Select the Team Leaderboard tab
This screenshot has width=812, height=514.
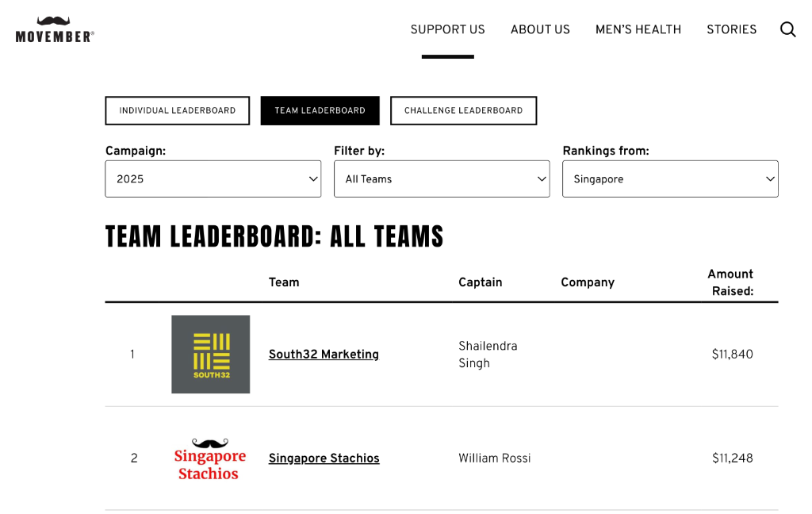[x=320, y=111]
